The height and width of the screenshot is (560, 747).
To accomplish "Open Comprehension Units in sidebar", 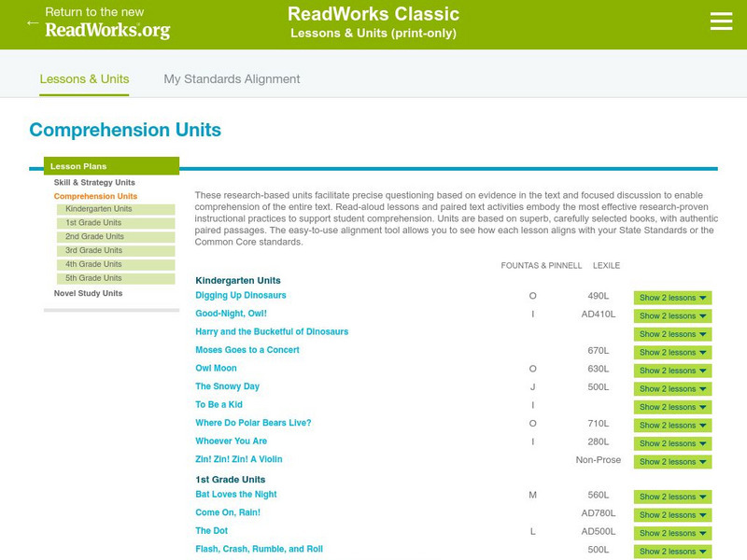I will tap(95, 196).
